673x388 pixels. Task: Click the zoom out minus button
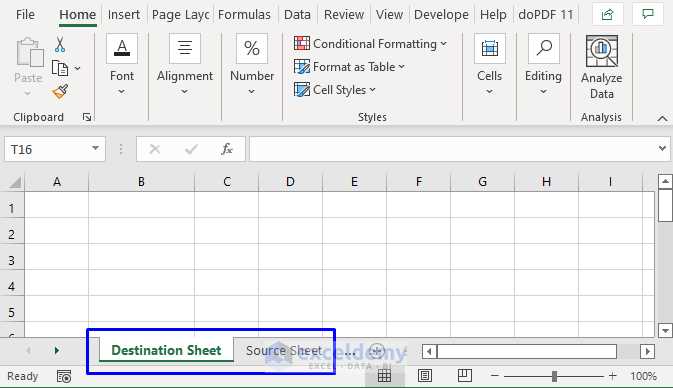495,376
